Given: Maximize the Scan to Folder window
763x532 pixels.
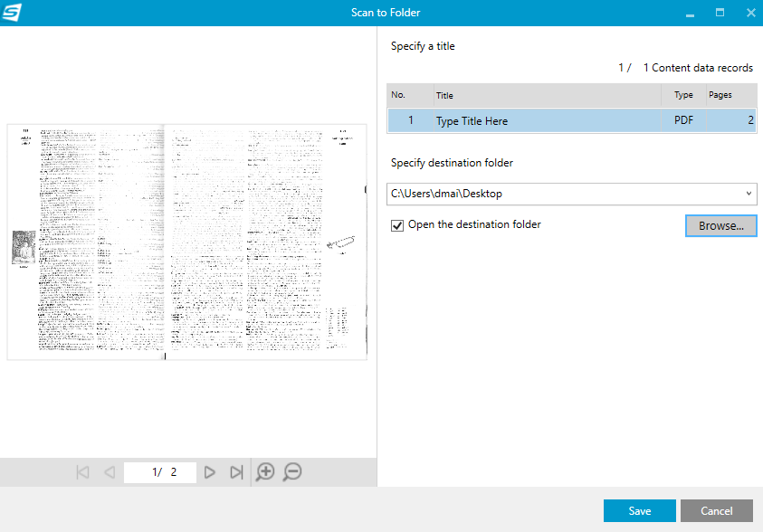Looking at the screenshot, I should click(x=720, y=13).
